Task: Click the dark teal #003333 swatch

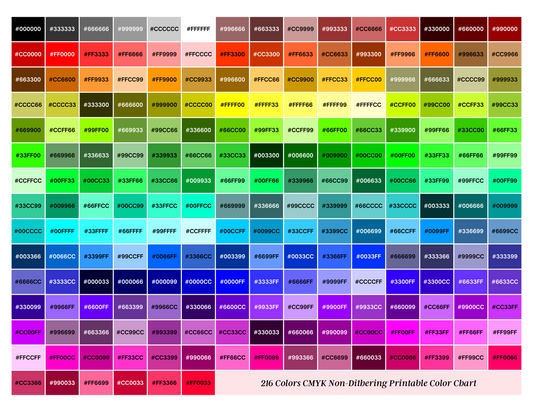Action: 437,206
